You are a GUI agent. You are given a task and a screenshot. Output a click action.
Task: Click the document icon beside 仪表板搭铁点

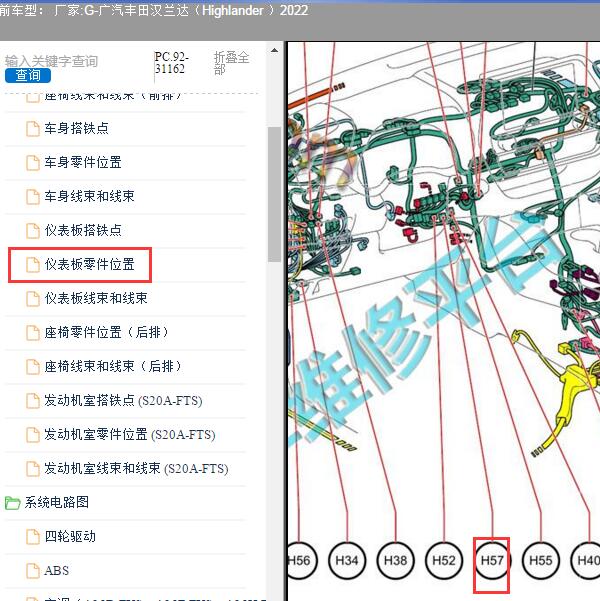(x=33, y=231)
